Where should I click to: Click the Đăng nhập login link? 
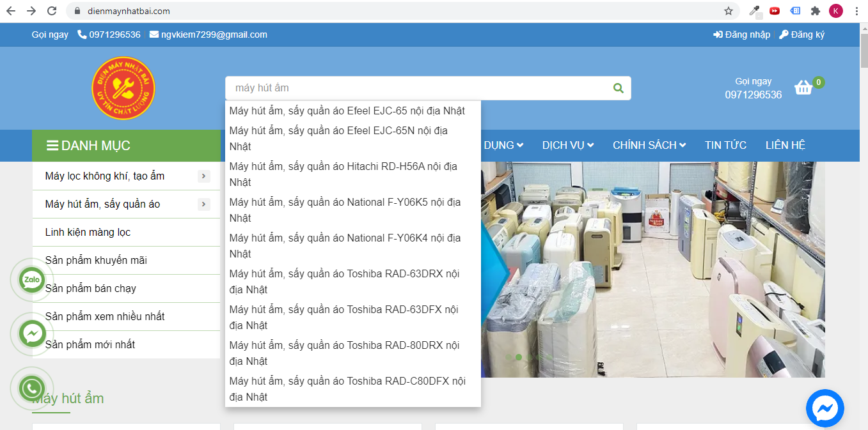point(742,35)
